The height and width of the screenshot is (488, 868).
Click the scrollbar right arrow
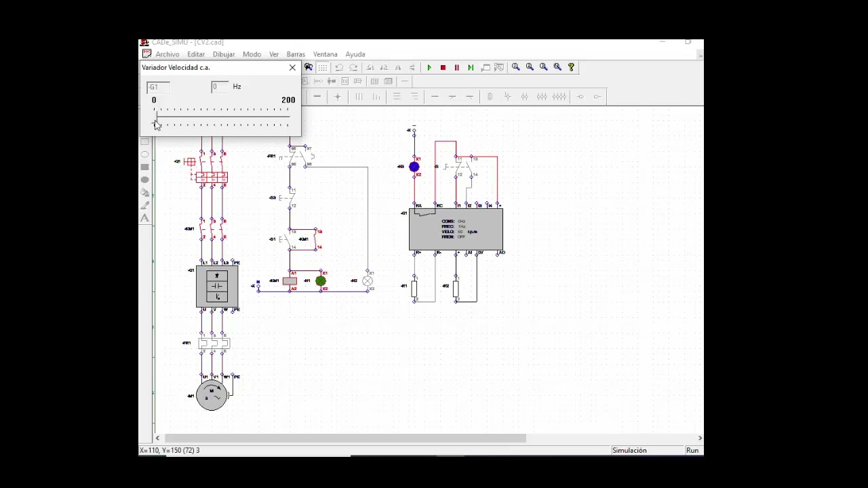point(700,439)
